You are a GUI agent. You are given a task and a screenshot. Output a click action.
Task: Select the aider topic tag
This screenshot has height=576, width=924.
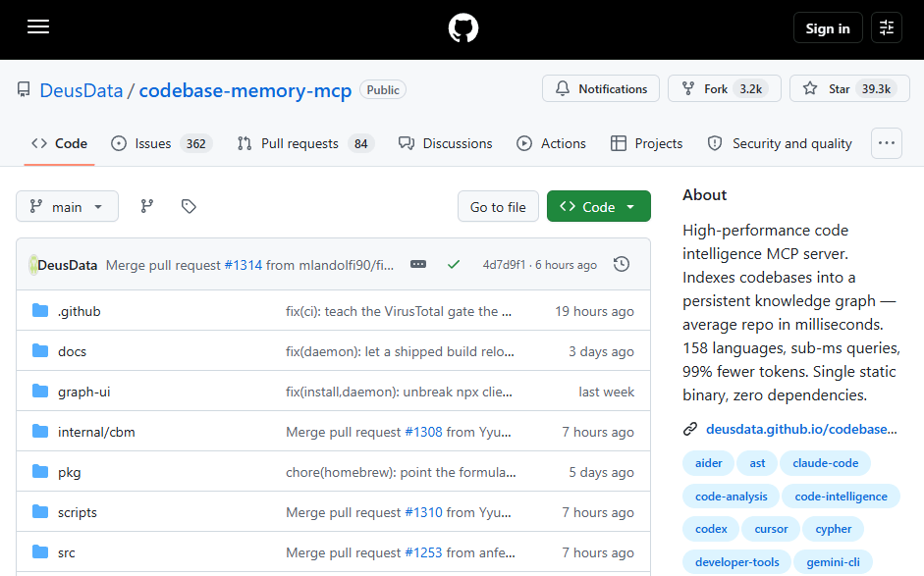coord(708,463)
